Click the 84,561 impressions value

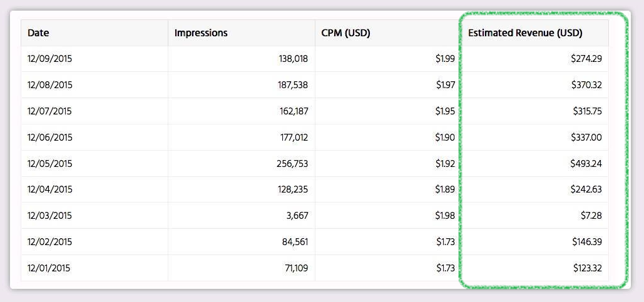coord(295,242)
